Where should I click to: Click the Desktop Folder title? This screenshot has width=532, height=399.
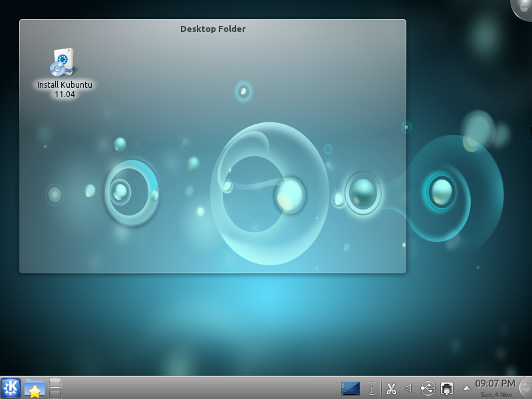point(213,29)
